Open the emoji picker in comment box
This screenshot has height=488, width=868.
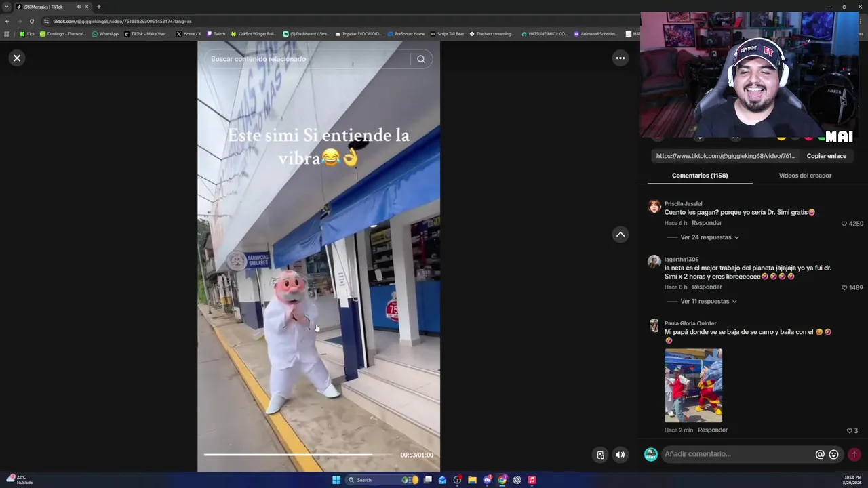pos(833,454)
